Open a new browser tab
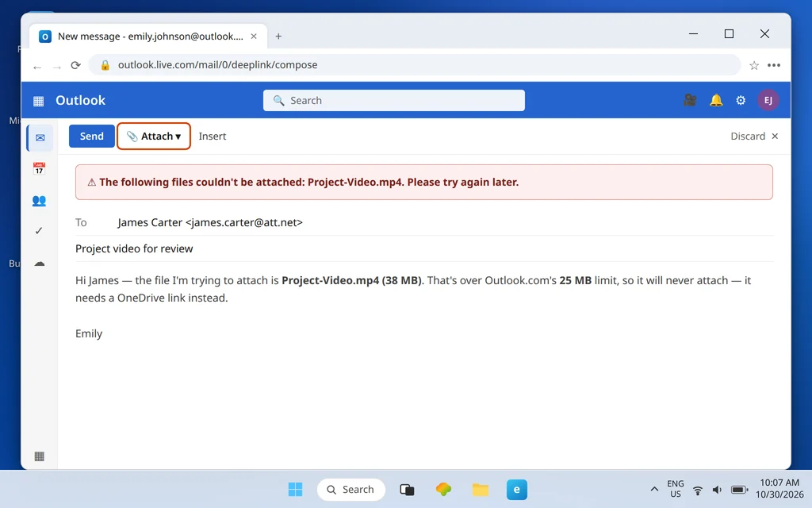 [x=278, y=37]
